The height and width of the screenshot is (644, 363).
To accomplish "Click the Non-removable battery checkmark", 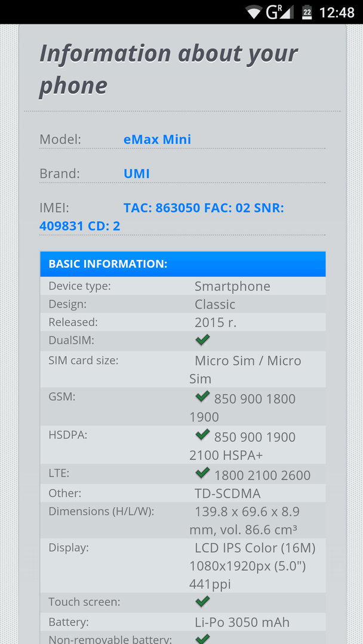I will [202, 639].
